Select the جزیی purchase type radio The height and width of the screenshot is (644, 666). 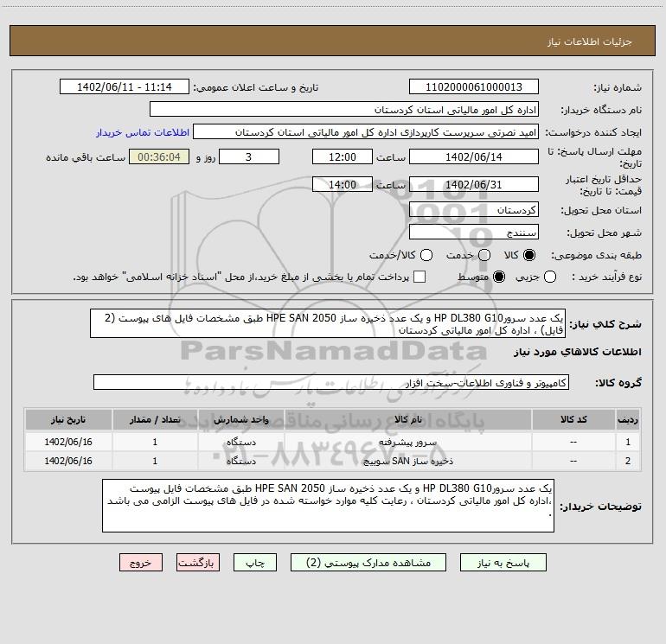[549, 277]
